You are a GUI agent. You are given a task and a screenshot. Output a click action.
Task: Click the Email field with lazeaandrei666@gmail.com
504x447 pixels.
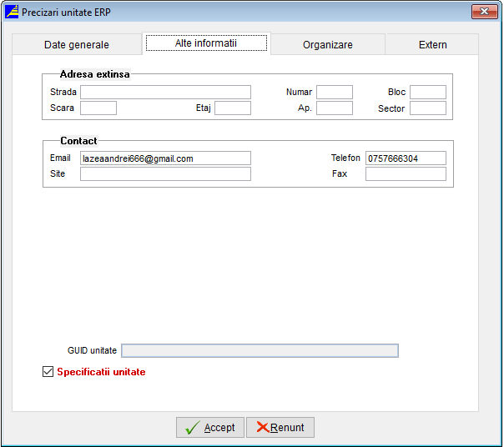pos(165,158)
